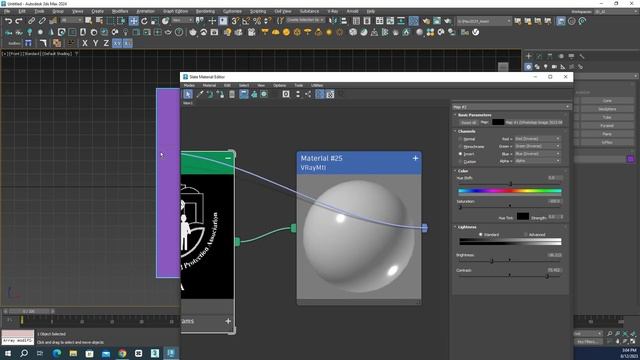The height and width of the screenshot is (360, 640).
Task: Open the Red channel dropdown
Action: (537, 139)
